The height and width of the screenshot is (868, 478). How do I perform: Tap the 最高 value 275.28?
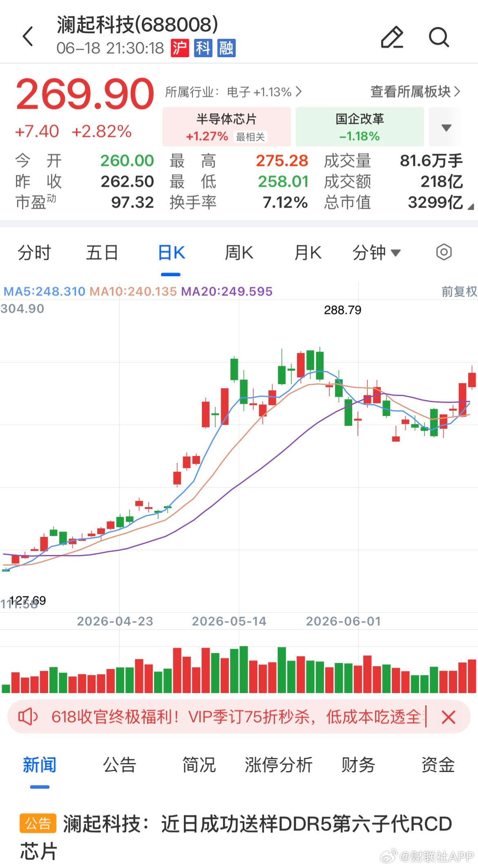click(x=282, y=161)
